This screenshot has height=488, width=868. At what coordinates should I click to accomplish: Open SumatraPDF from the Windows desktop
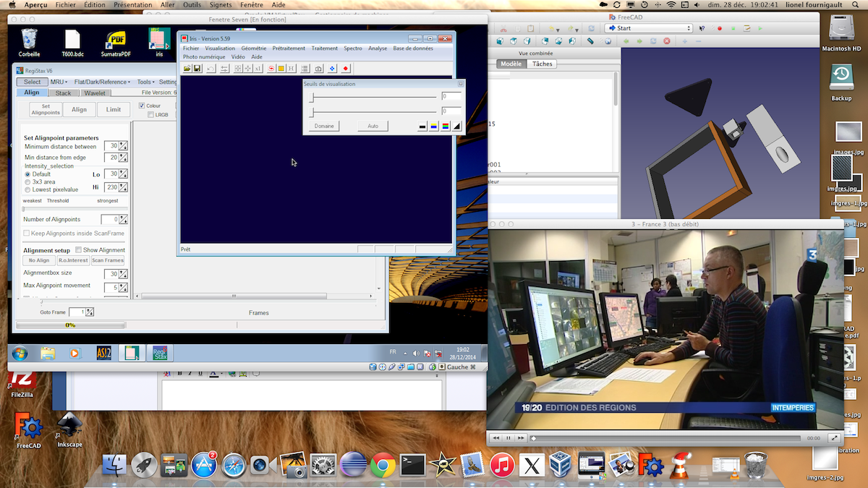coord(115,43)
